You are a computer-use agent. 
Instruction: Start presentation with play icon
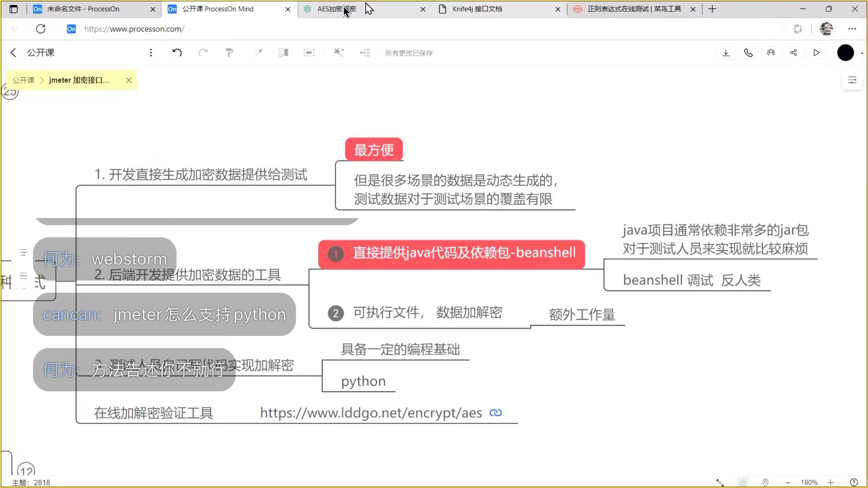tap(817, 53)
